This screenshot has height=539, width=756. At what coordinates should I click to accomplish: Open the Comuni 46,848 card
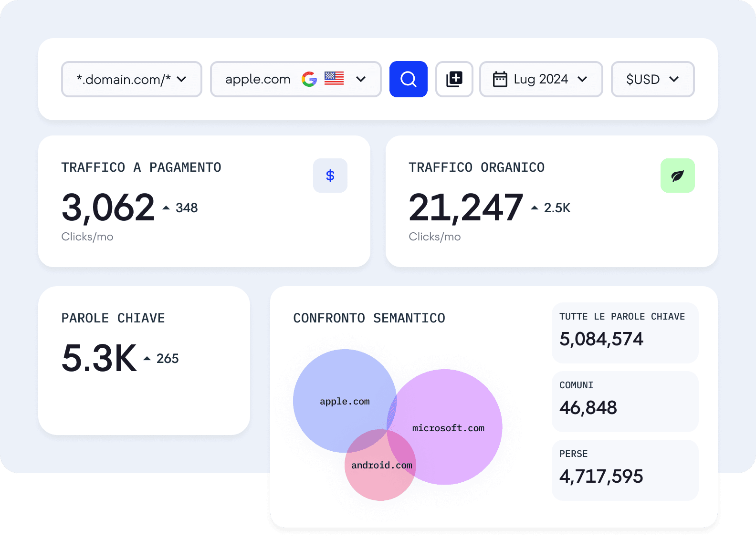625,402
